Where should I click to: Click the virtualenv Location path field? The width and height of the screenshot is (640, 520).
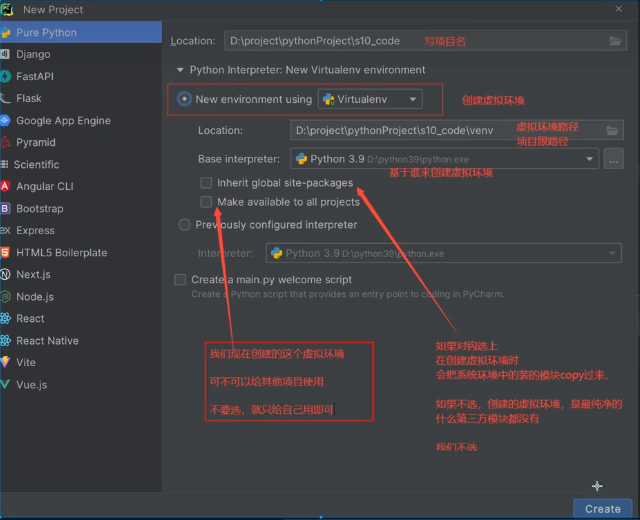coord(457,131)
